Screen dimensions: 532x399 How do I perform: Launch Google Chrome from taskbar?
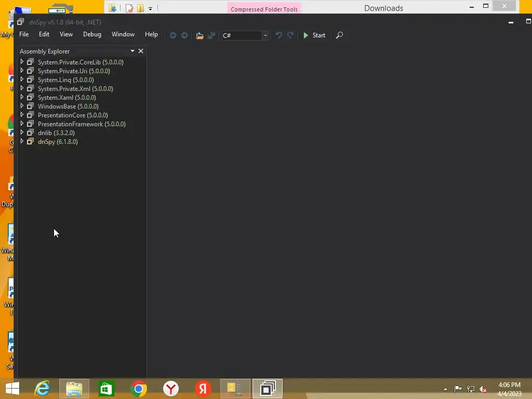(138, 389)
